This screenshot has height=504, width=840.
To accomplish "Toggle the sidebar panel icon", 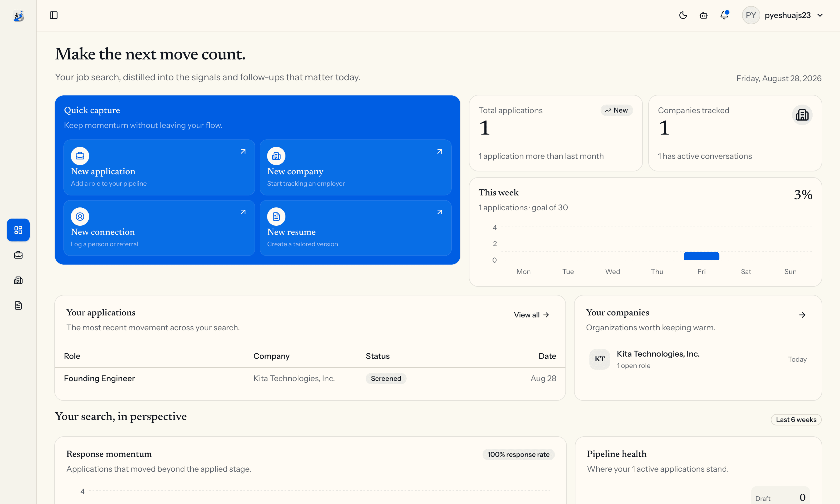I will click(54, 15).
